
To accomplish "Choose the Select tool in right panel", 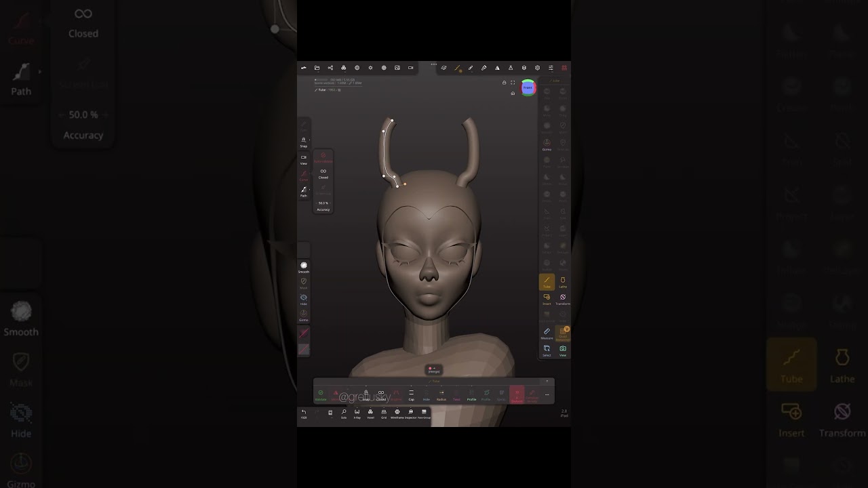I will (547, 350).
